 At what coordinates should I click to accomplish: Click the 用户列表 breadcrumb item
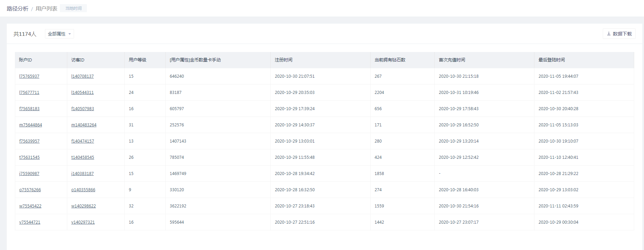tap(46, 8)
